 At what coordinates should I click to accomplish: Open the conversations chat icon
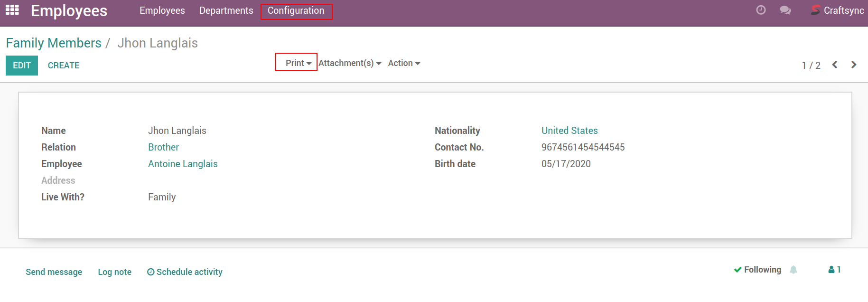[785, 10]
